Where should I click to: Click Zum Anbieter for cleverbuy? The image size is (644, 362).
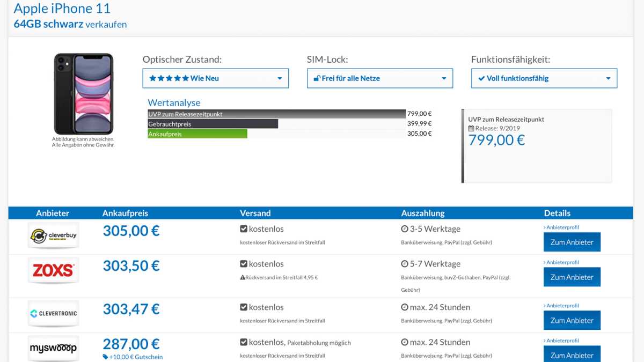(572, 242)
